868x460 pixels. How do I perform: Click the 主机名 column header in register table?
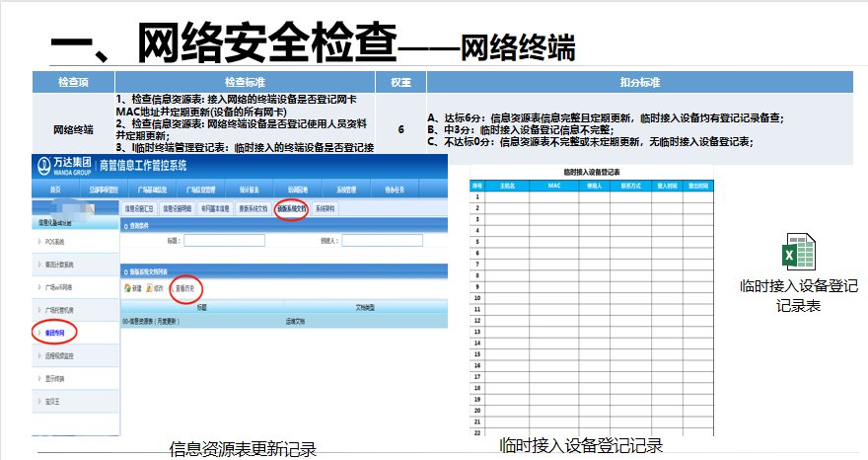(x=507, y=186)
